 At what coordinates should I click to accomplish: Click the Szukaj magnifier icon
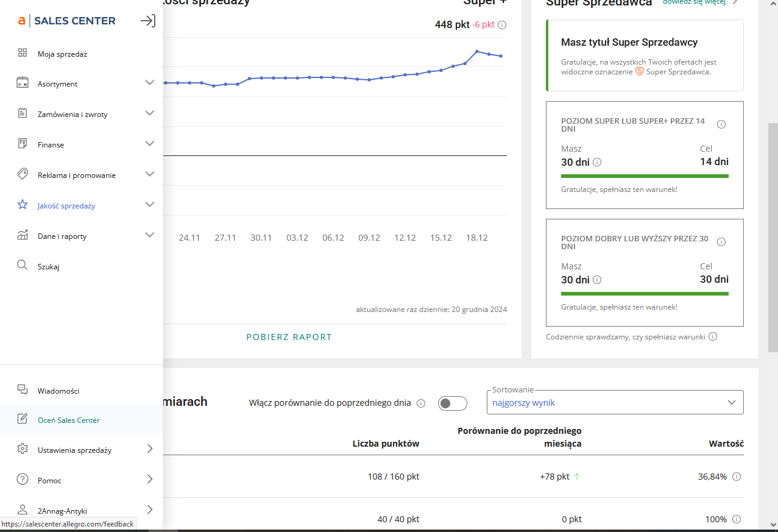pos(22,266)
